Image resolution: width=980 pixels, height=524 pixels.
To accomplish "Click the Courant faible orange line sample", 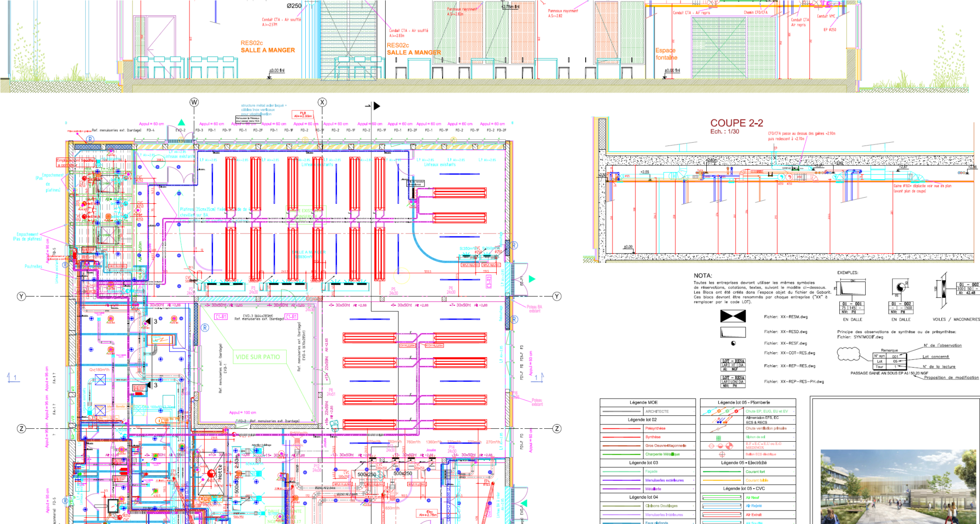I will tap(722, 480).
